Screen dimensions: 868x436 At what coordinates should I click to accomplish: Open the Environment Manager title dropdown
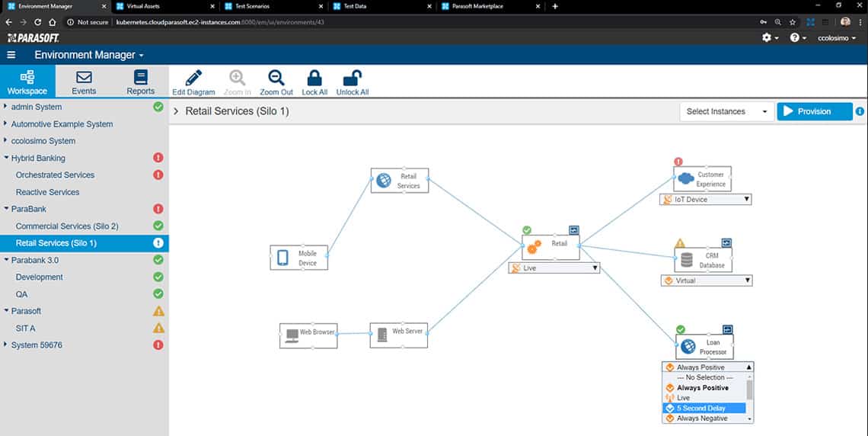click(89, 55)
